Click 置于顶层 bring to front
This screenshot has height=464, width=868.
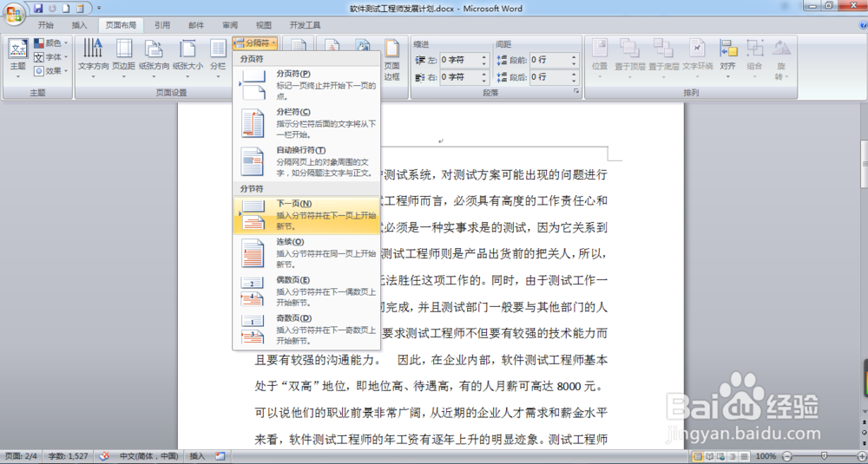coord(630,58)
